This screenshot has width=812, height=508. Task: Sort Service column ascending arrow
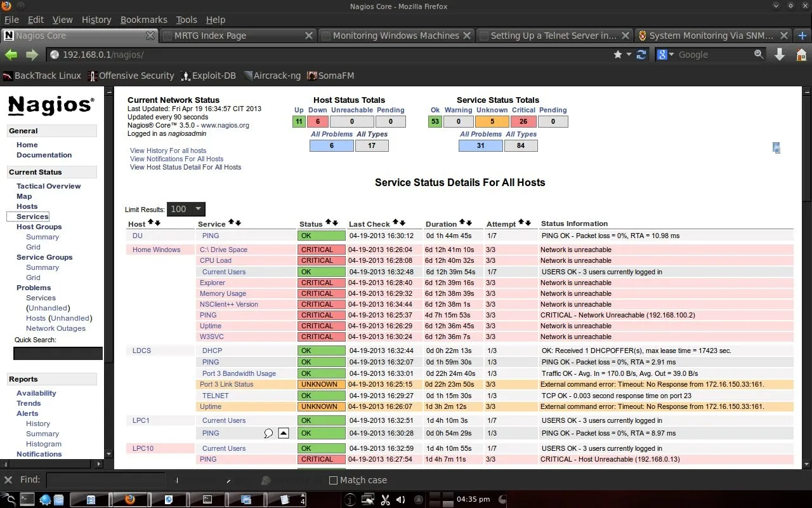pyautogui.click(x=232, y=223)
